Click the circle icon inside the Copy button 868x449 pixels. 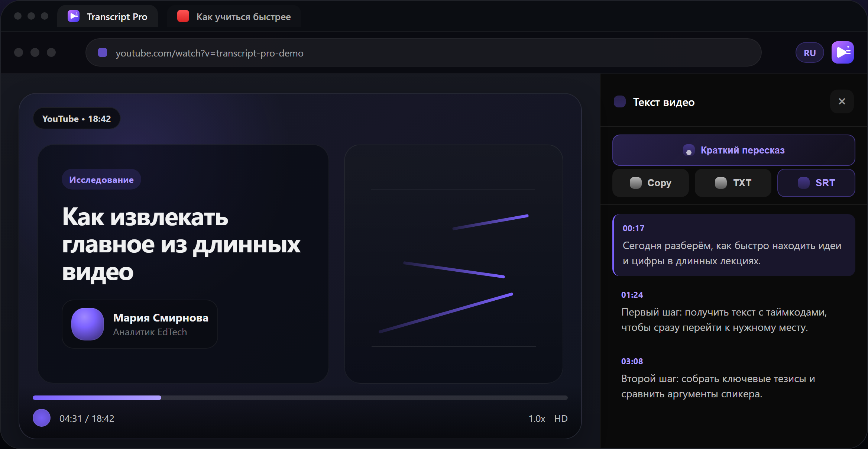coord(636,182)
